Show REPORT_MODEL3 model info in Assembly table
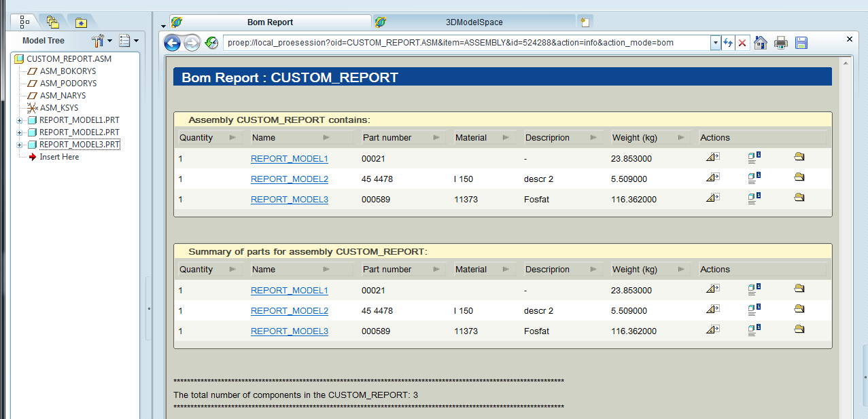868x419 pixels. tap(754, 199)
